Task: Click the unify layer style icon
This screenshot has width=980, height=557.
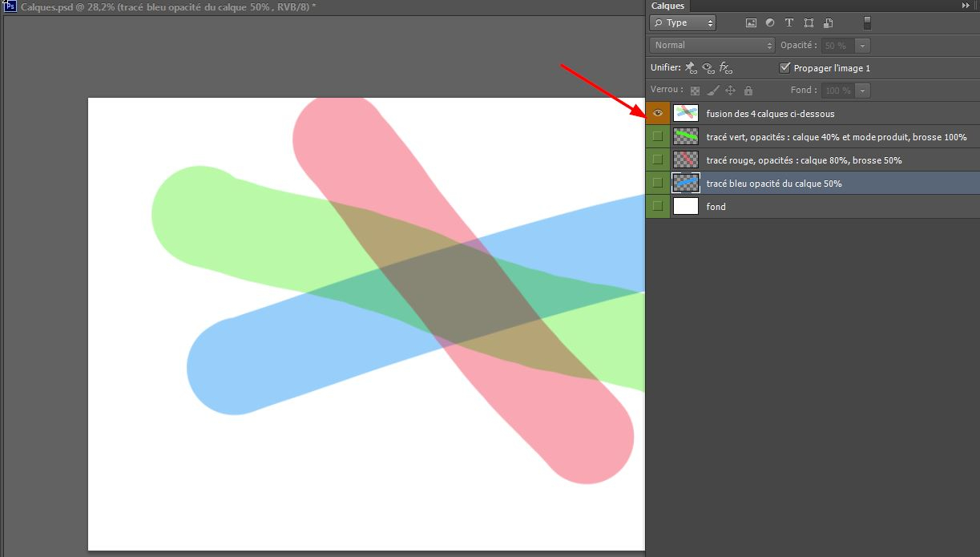Action: (725, 68)
